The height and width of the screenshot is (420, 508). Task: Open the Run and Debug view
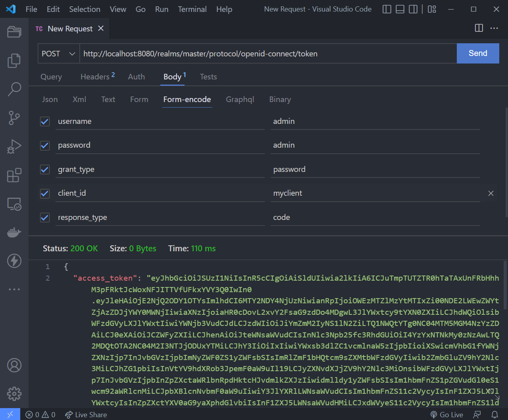(x=14, y=146)
